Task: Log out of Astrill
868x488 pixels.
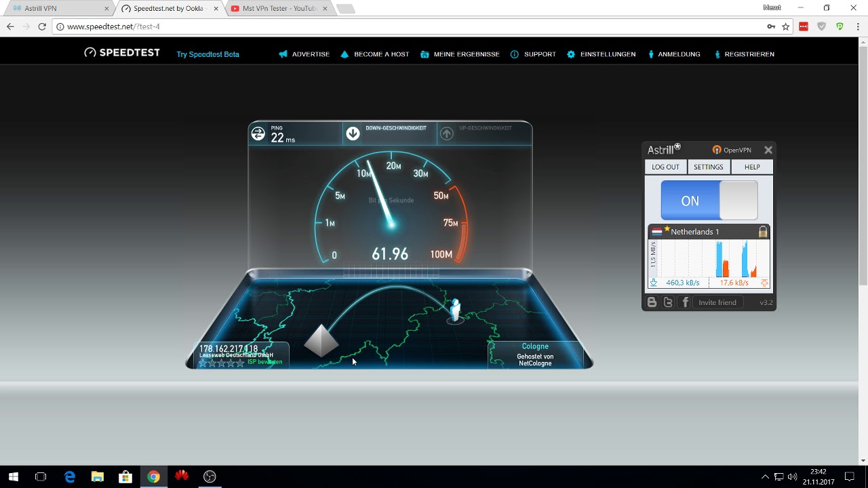Action: [665, 167]
